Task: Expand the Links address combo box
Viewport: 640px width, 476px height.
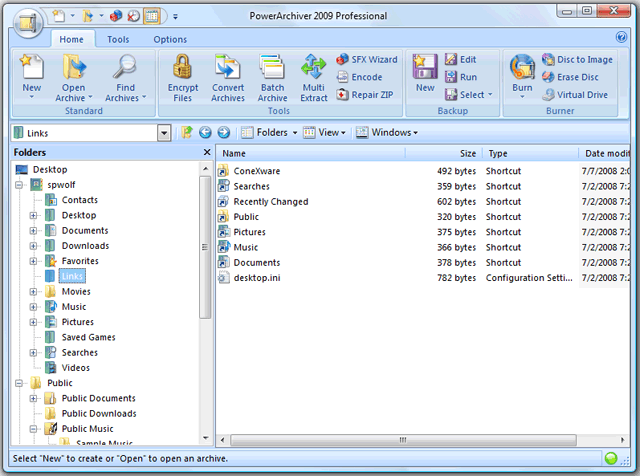Action: click(164, 133)
